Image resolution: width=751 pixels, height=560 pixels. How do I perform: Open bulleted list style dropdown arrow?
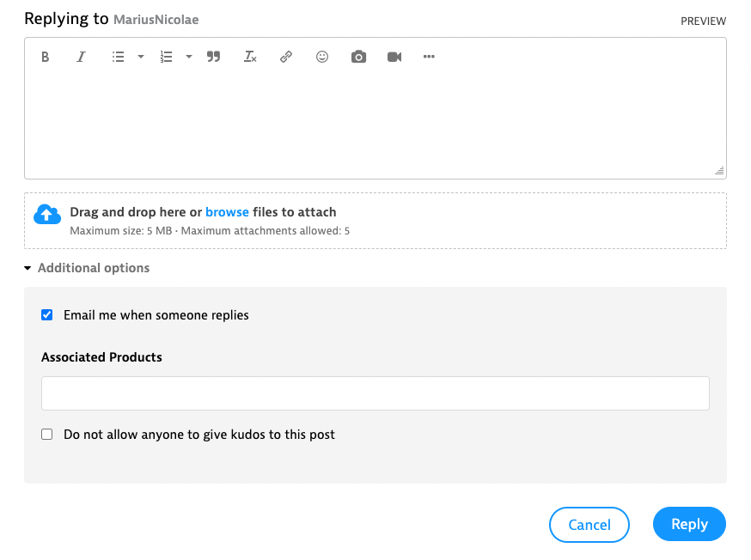[x=141, y=57]
